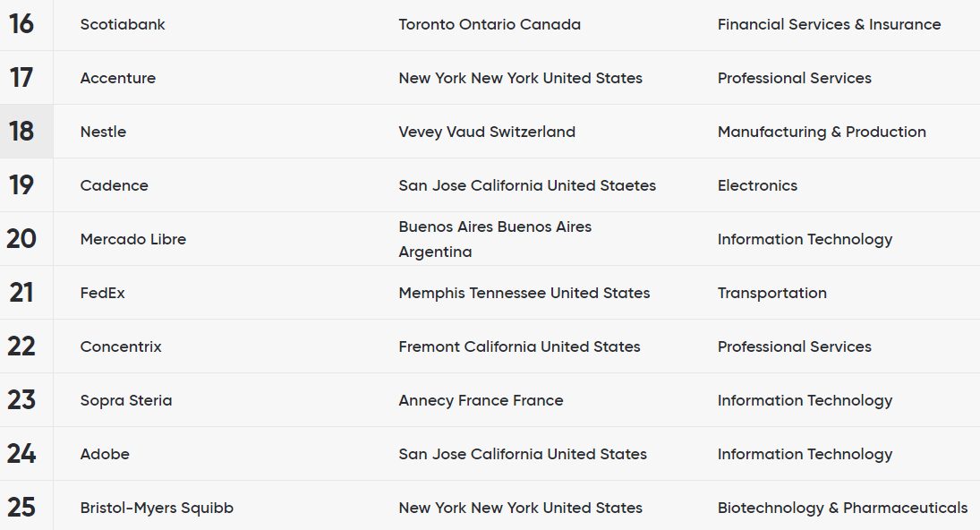Viewport: 980px width, 530px height.
Task: Select the Accenture company entry
Action: tap(117, 78)
